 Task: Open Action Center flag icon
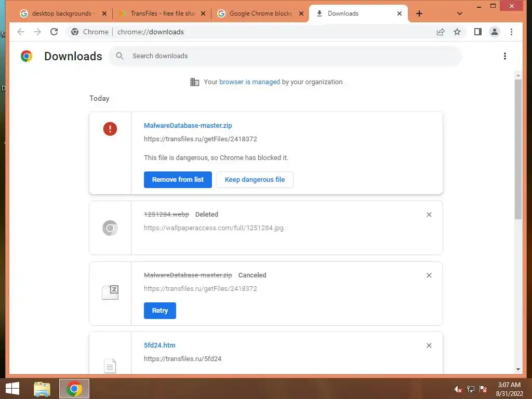pyautogui.click(x=483, y=389)
